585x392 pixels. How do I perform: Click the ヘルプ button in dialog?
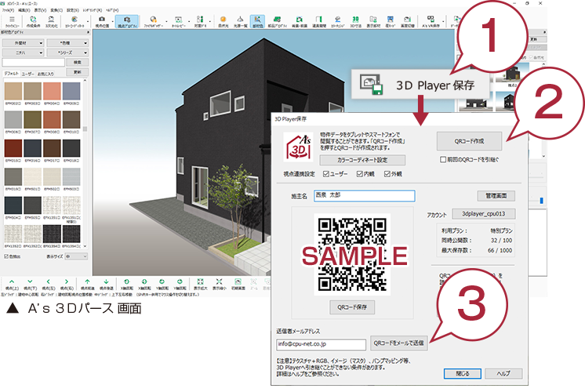click(x=503, y=373)
